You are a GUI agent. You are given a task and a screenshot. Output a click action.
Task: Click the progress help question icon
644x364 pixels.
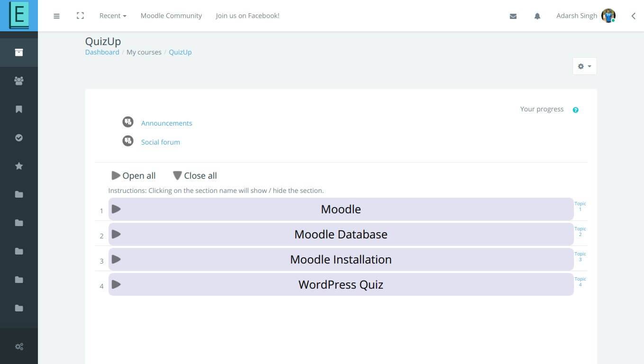tap(575, 110)
